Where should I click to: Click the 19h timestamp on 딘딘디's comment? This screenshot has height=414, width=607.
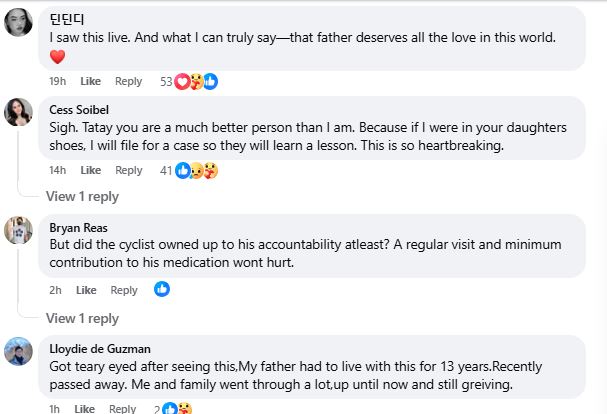click(57, 81)
